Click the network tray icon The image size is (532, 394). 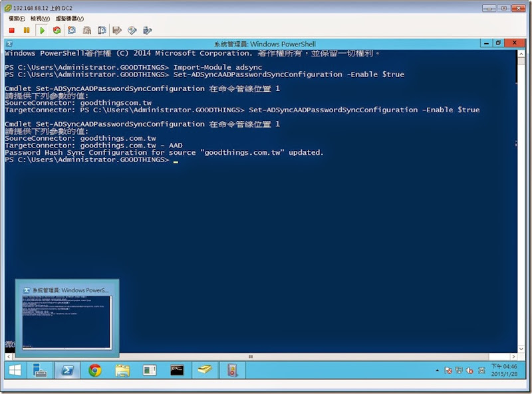pos(459,370)
